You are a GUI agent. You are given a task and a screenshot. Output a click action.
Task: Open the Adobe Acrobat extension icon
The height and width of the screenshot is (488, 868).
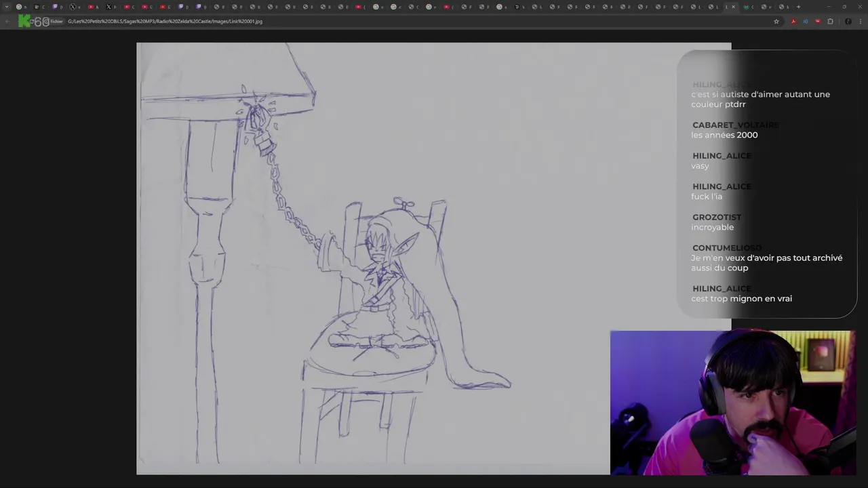[x=793, y=21]
